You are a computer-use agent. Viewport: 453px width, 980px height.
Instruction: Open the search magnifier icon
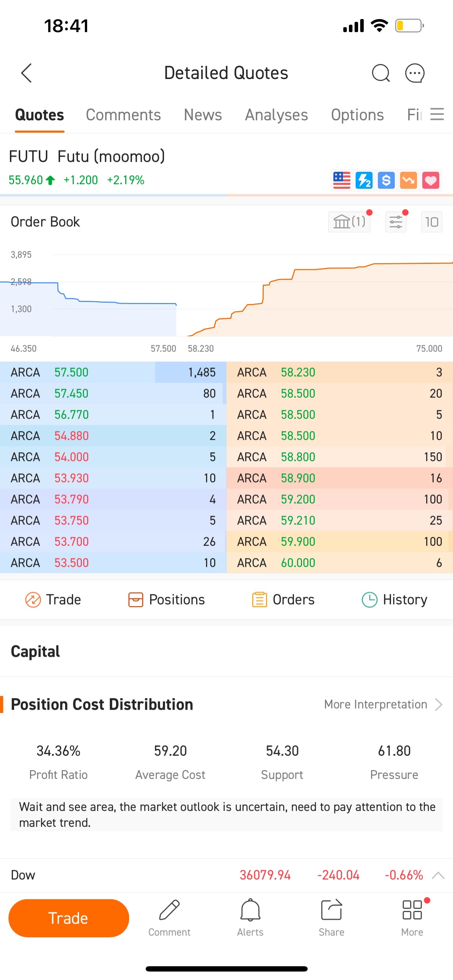click(381, 73)
